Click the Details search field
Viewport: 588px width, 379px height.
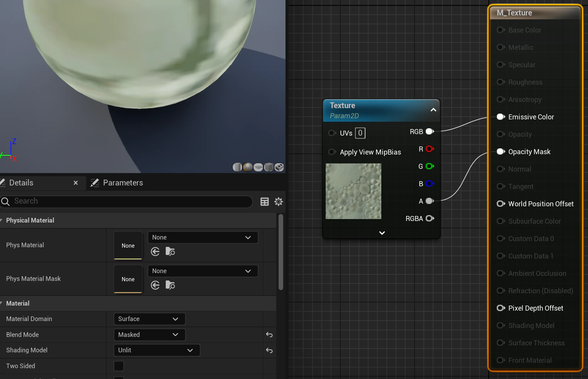[x=126, y=201]
